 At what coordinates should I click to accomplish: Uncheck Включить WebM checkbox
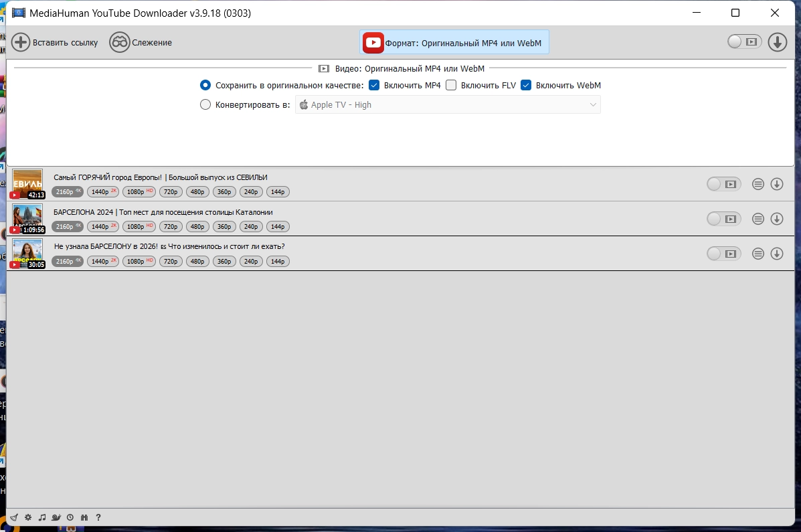(x=526, y=85)
